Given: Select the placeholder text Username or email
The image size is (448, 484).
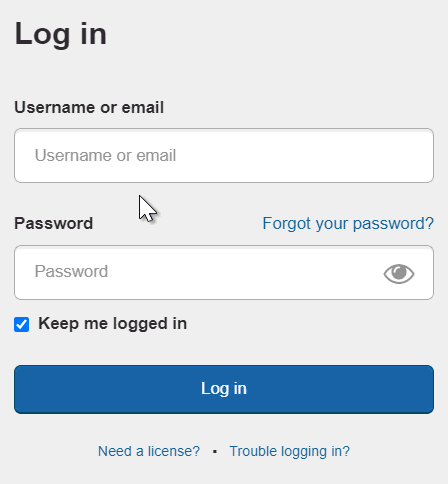Looking at the screenshot, I should click(x=105, y=155).
